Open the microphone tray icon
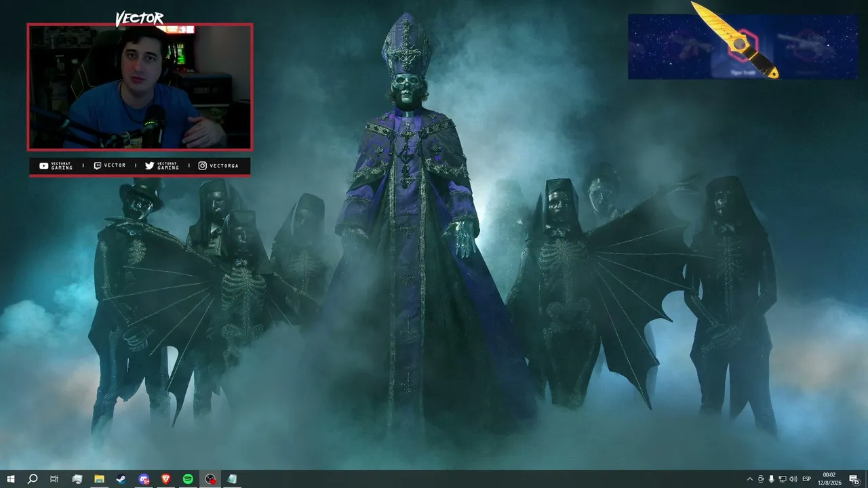Screen dimensions: 868x488 (x=772, y=479)
